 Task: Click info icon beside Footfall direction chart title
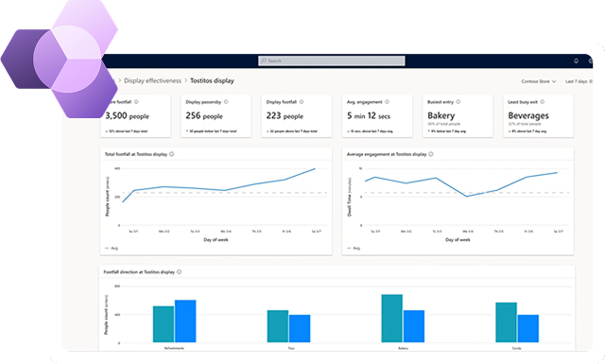point(179,271)
